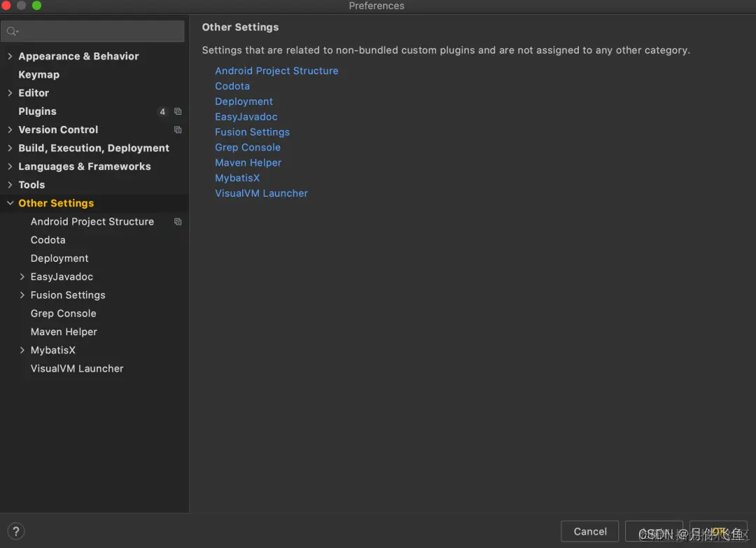Select Keymap in the sidebar
This screenshot has width=756, height=548.
pos(39,75)
